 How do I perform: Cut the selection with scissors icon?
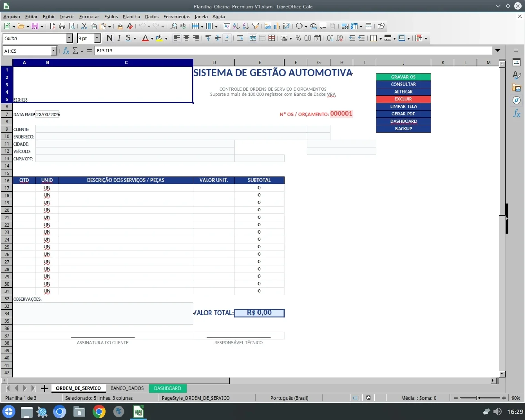84,26
